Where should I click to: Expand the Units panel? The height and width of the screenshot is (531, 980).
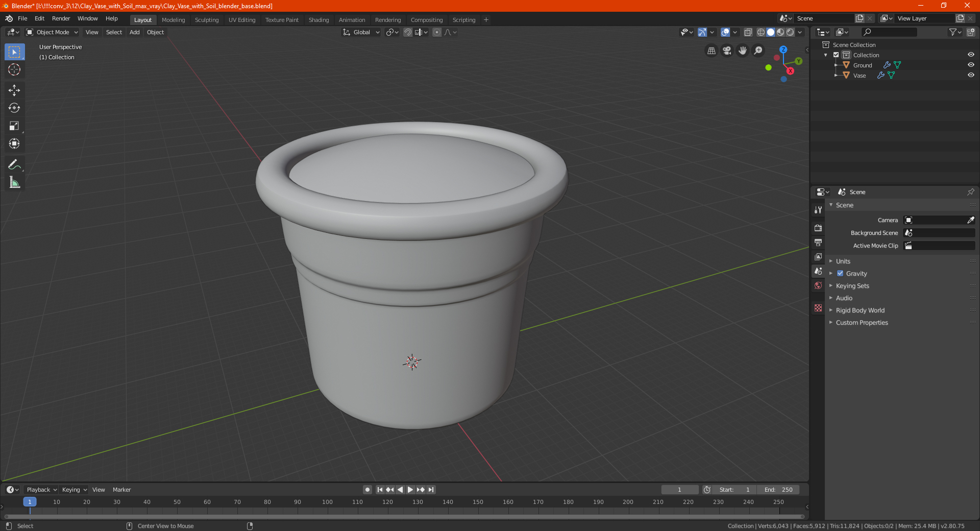point(843,261)
